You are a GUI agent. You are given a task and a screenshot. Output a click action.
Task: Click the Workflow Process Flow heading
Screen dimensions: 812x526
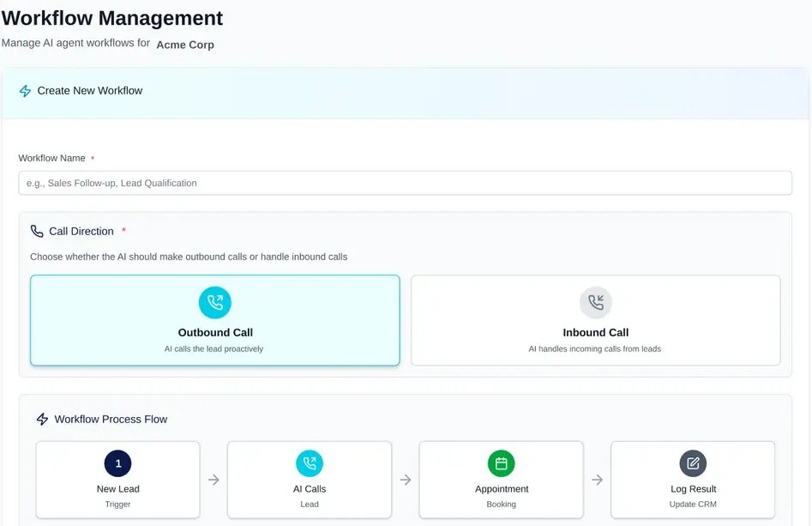[111, 420]
